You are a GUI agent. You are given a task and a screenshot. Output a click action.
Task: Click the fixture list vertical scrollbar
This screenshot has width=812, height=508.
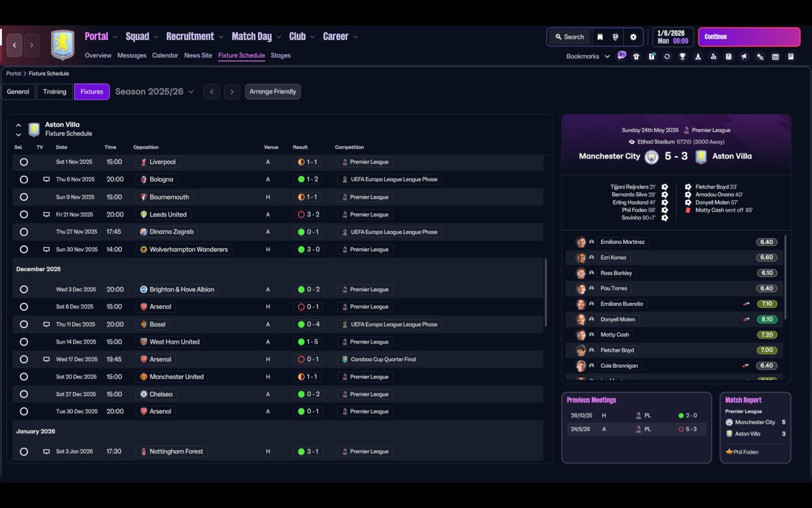click(545, 292)
